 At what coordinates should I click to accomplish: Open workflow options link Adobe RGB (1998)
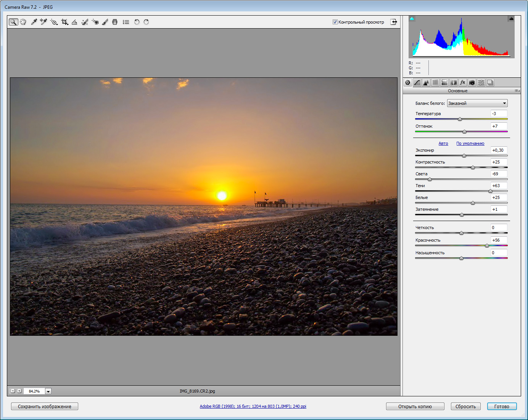click(x=253, y=406)
